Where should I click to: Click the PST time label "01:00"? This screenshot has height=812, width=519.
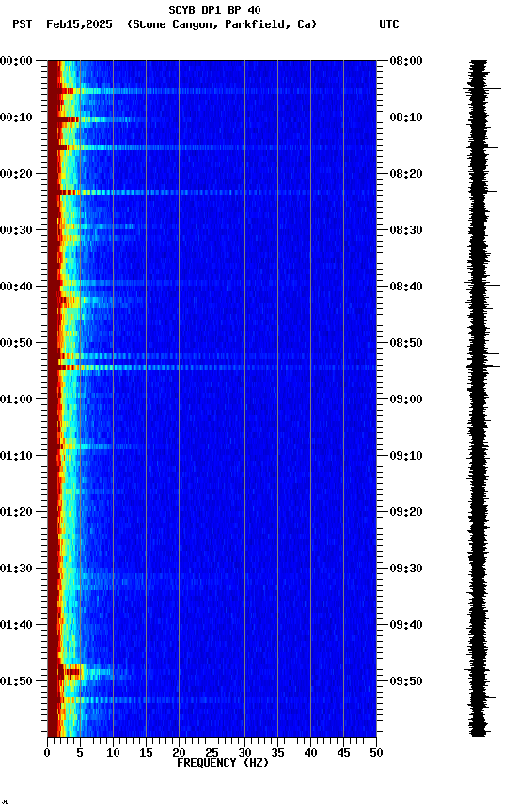pyautogui.click(x=16, y=399)
